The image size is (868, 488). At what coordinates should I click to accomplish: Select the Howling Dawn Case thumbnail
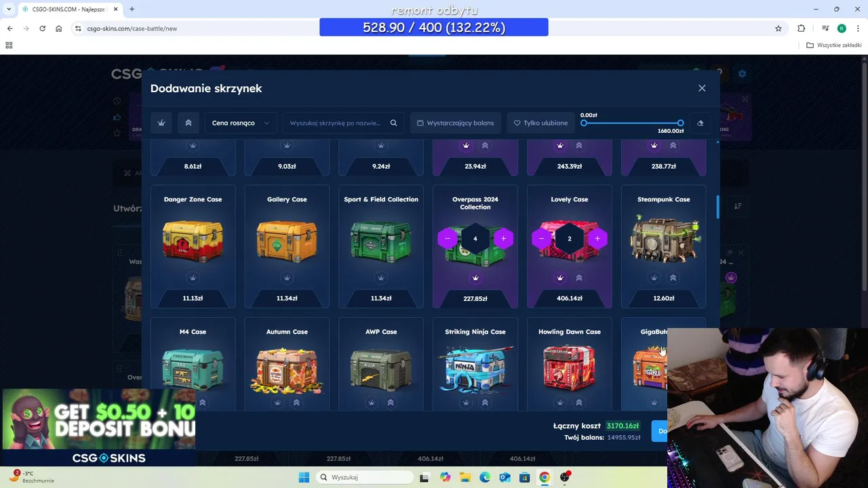pyautogui.click(x=570, y=368)
